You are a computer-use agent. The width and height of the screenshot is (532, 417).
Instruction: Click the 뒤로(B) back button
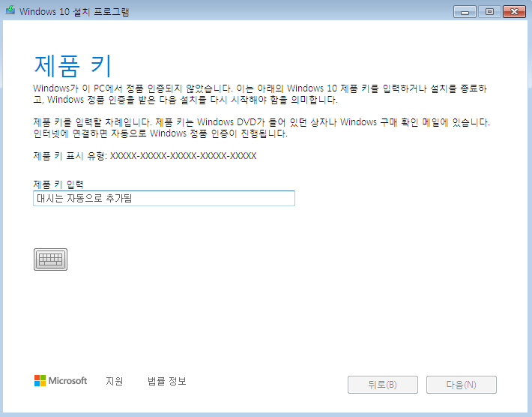coord(383,385)
